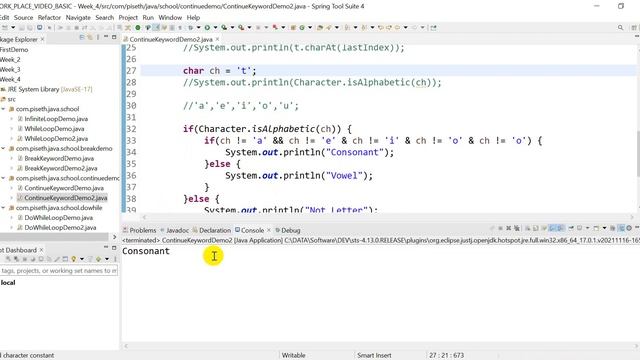The height and width of the screenshot is (360, 640).
Task: Collapse the com.piseth.java.school.dowhile package
Action: pyautogui.click(x=3, y=208)
